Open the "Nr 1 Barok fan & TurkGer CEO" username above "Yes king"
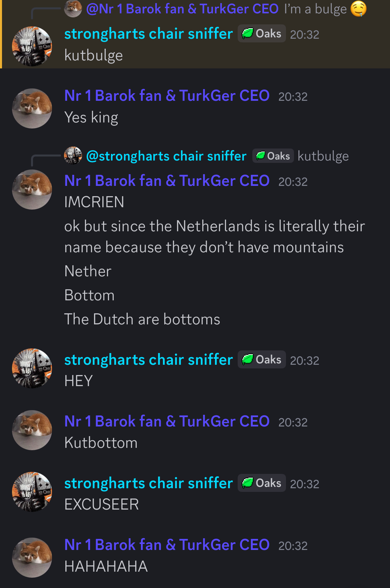The image size is (390, 588). (x=167, y=96)
